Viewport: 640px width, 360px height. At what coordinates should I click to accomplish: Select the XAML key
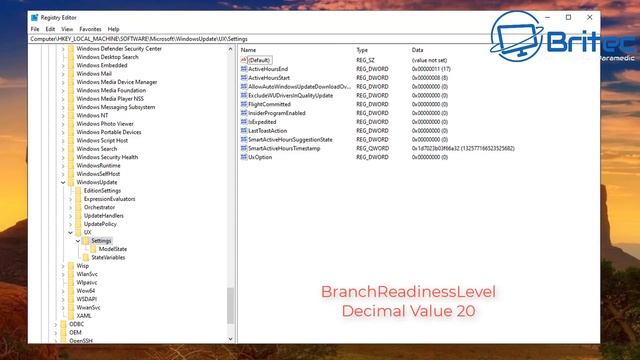(84, 316)
